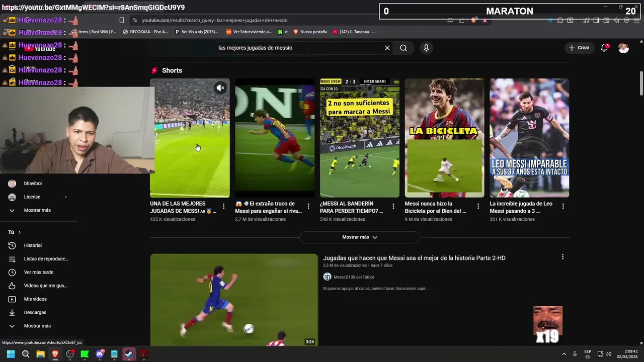The image size is (644, 362).
Task: Open the account avatar menu
Action: (623, 48)
